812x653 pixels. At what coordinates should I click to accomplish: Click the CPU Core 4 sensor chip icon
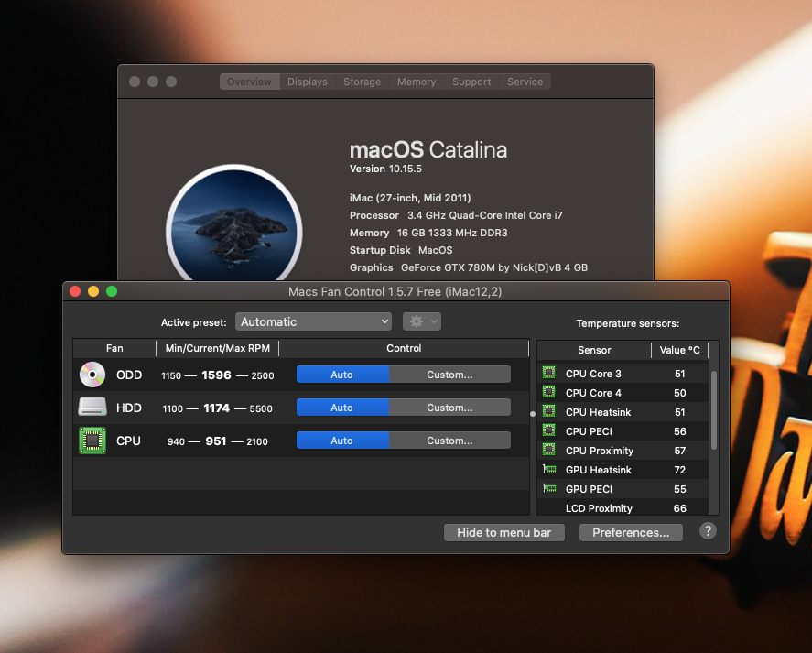(549, 392)
